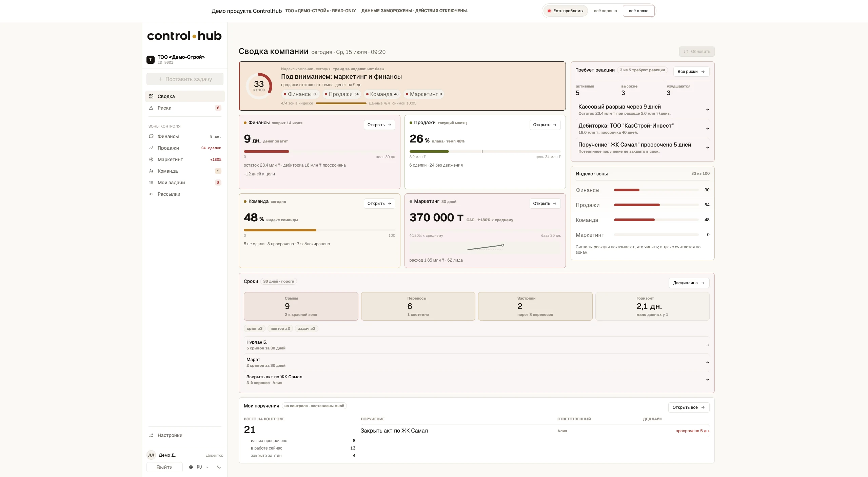Click the Маркетинг target icon
868x477 pixels.
point(151,159)
